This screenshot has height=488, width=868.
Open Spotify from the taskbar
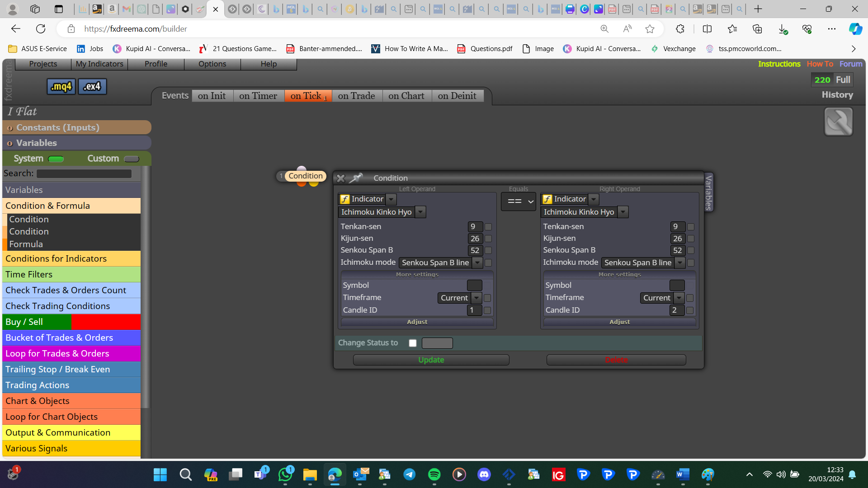pos(434,474)
